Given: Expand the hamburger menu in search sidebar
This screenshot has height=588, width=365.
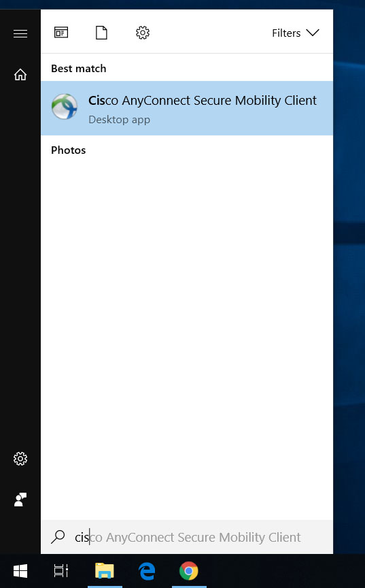Looking at the screenshot, I should pos(20,34).
